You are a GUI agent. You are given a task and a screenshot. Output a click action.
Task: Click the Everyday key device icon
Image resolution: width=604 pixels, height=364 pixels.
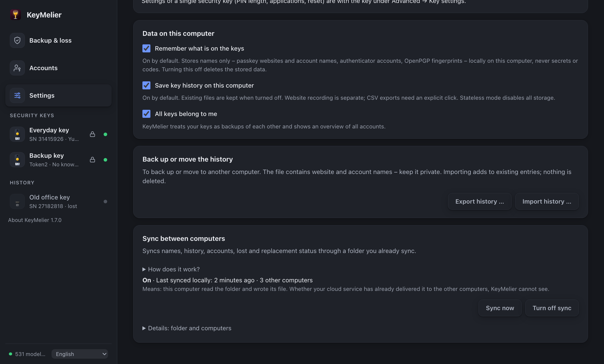click(x=17, y=134)
